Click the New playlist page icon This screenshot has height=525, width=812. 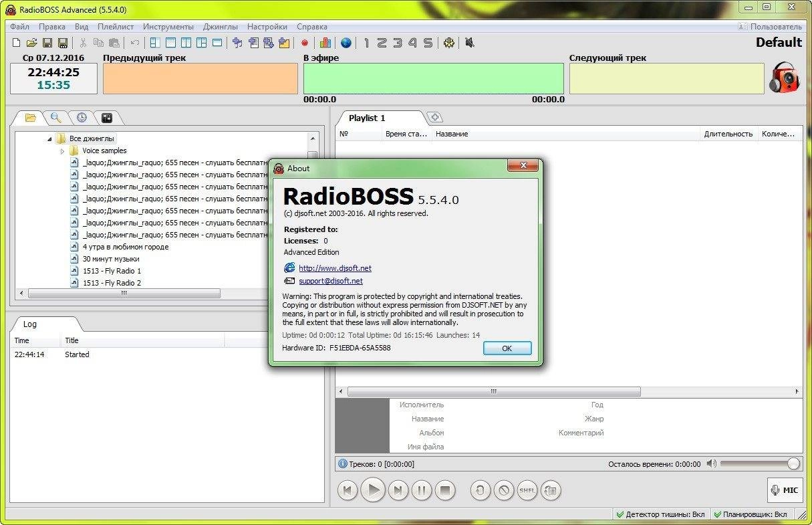pyautogui.click(x=17, y=43)
